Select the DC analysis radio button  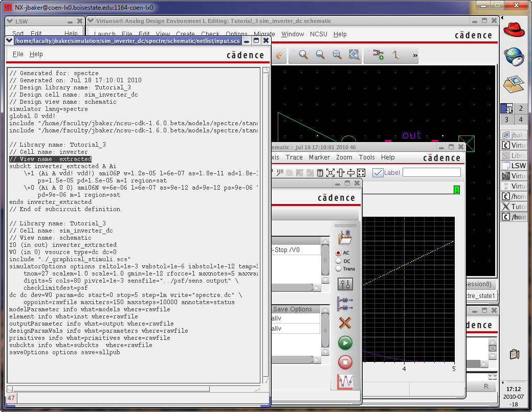339,261
